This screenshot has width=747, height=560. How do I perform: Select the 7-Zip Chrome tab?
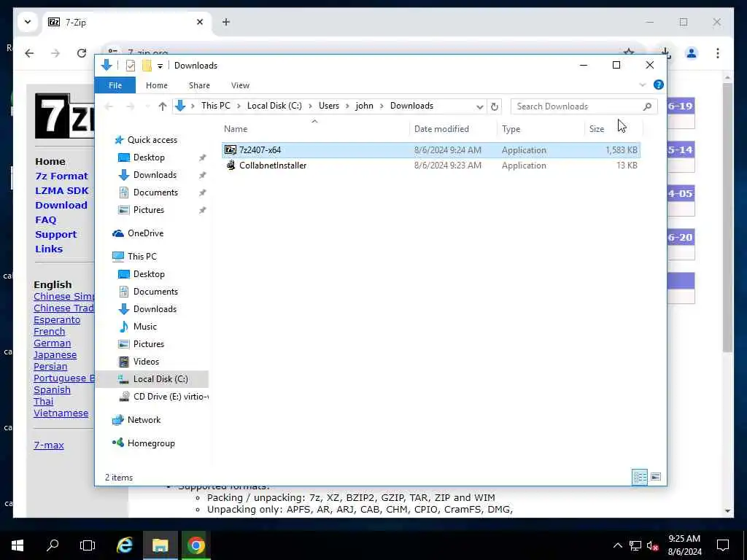pos(126,22)
